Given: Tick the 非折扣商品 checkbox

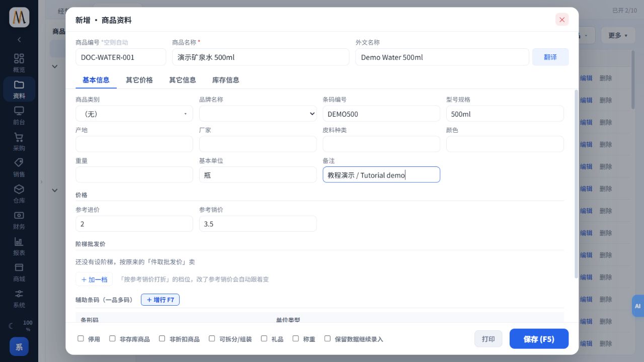Looking at the screenshot, I should coord(162,339).
